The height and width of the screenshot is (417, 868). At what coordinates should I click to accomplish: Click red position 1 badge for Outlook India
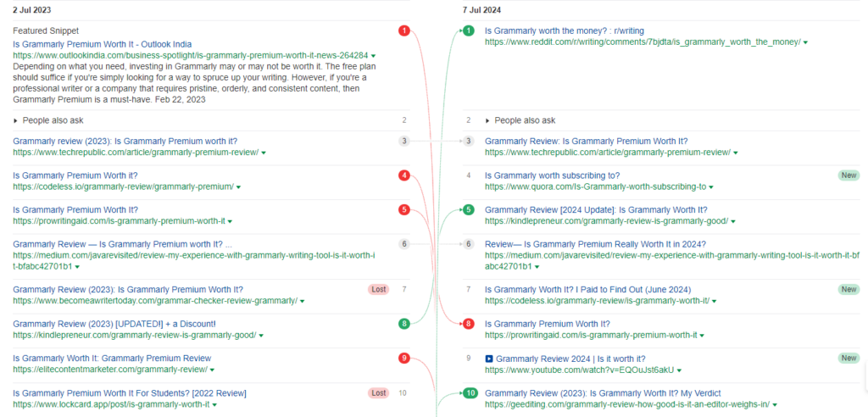tap(404, 31)
